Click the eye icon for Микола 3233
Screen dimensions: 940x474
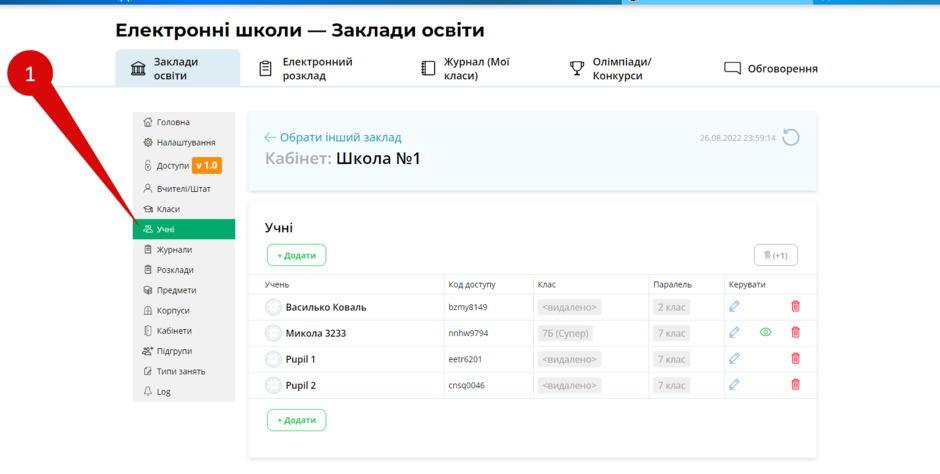(x=766, y=333)
